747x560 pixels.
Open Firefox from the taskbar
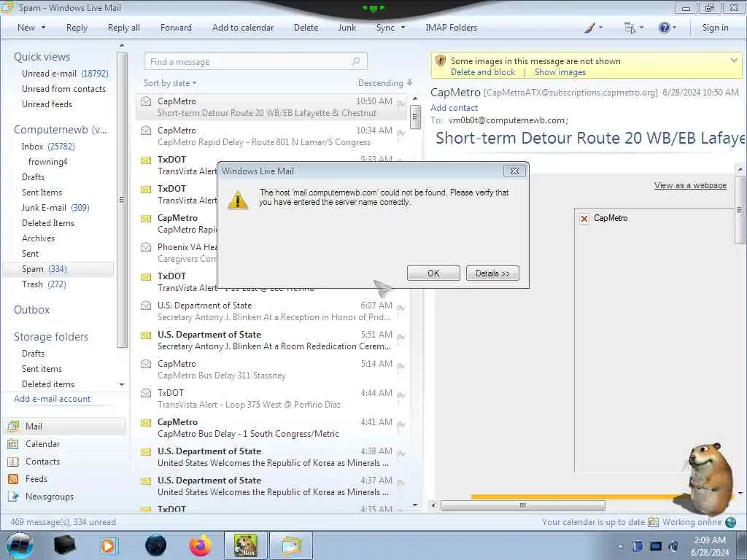(x=201, y=545)
